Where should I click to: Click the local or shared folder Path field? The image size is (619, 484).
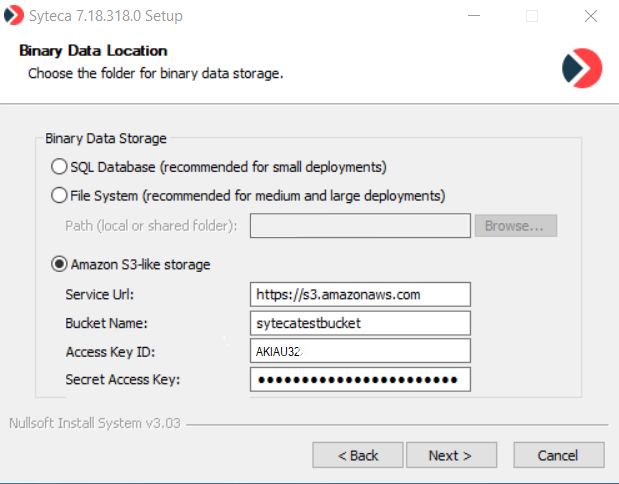click(x=360, y=226)
